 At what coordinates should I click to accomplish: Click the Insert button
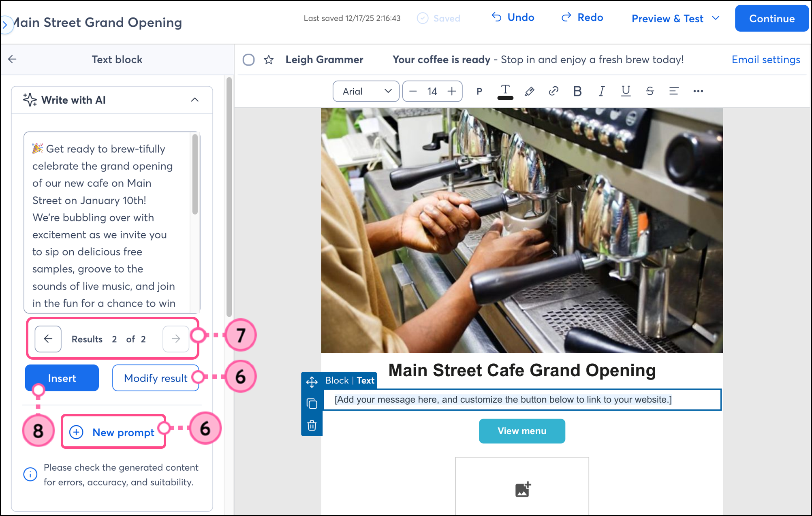pyautogui.click(x=62, y=378)
